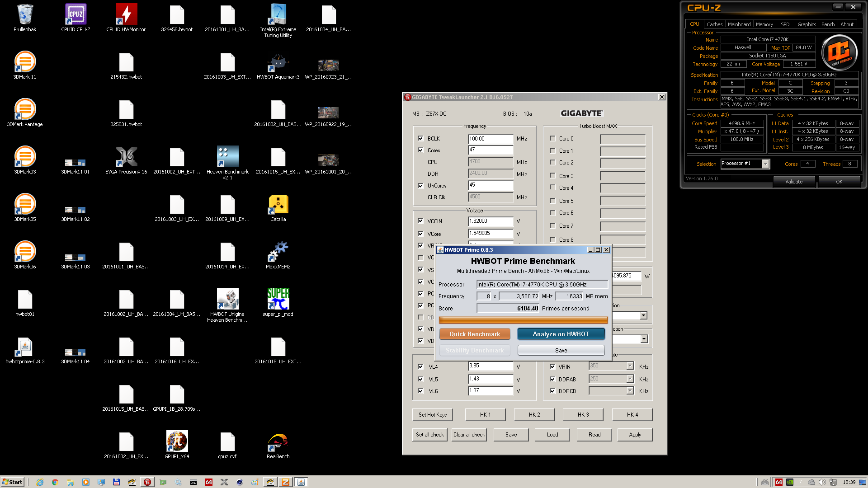Open Internet Explorer from the taskbar
Screen dimensions: 868x488
pos(40,482)
